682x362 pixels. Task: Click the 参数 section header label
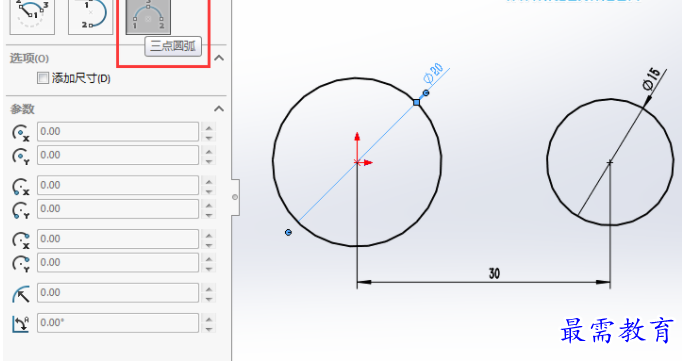point(22,109)
